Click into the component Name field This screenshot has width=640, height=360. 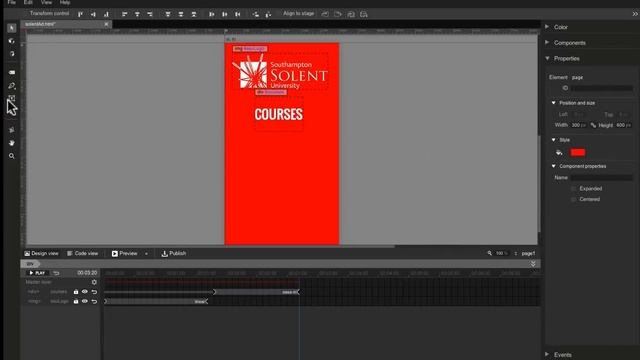602,178
